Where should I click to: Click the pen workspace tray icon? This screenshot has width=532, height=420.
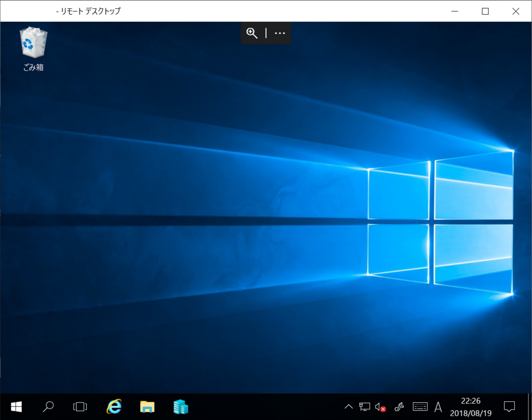pos(400,407)
